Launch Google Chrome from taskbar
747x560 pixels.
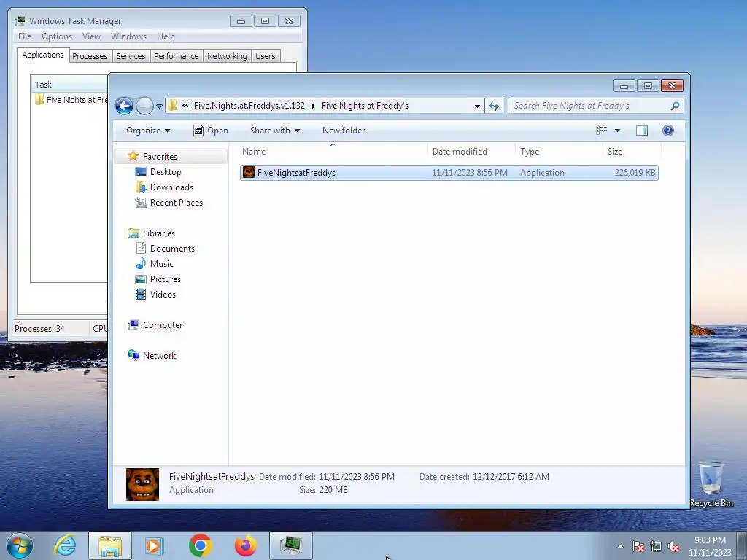200,545
